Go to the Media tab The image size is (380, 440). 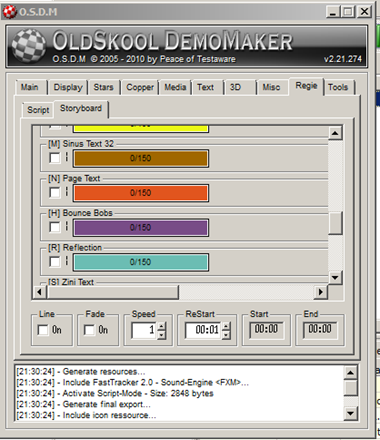coord(175,87)
